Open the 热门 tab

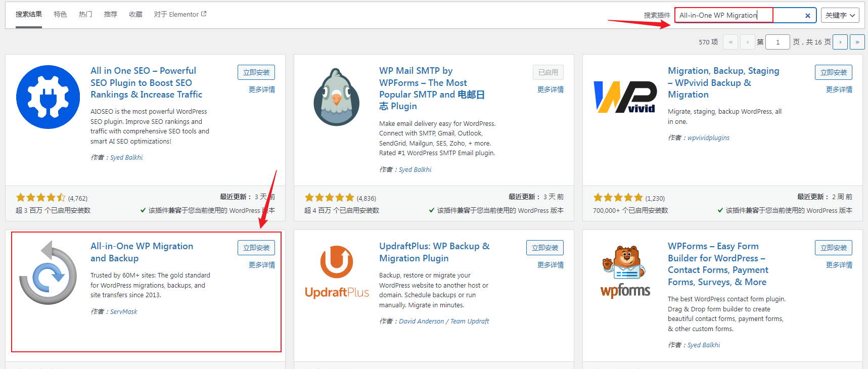[85, 14]
